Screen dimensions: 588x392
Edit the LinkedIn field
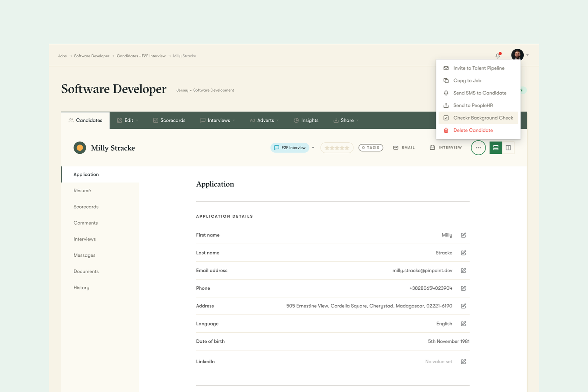pos(463,361)
